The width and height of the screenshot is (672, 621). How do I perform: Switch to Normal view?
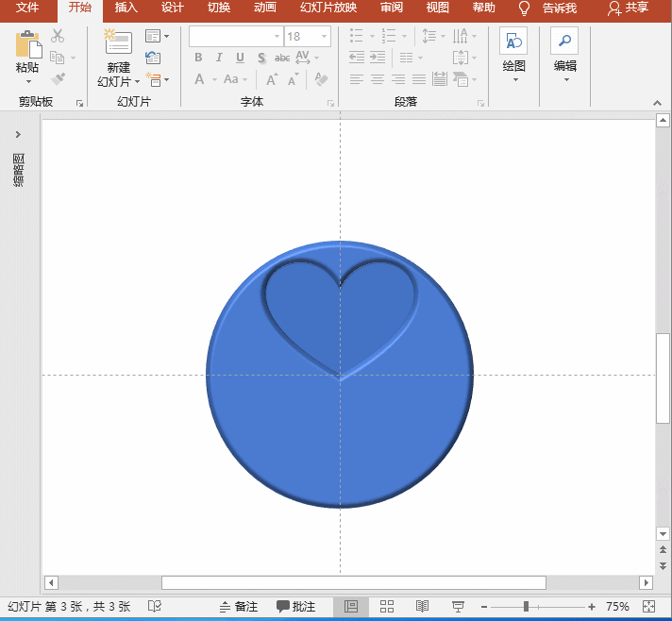point(351,607)
